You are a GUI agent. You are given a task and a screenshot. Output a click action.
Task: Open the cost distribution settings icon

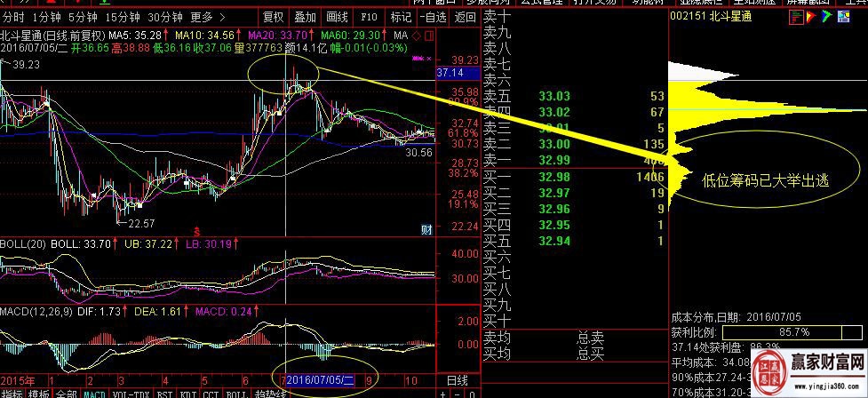[843, 17]
